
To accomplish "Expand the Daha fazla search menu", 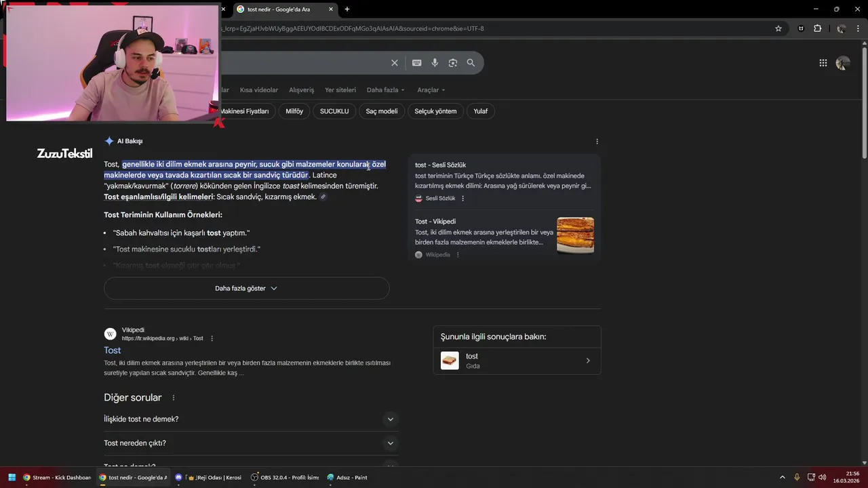I will 386,90.
